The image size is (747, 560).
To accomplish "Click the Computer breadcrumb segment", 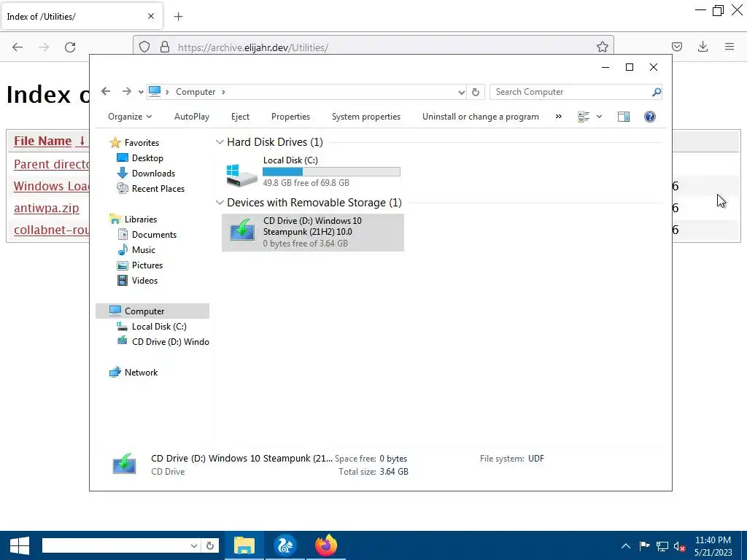I will click(x=196, y=92).
